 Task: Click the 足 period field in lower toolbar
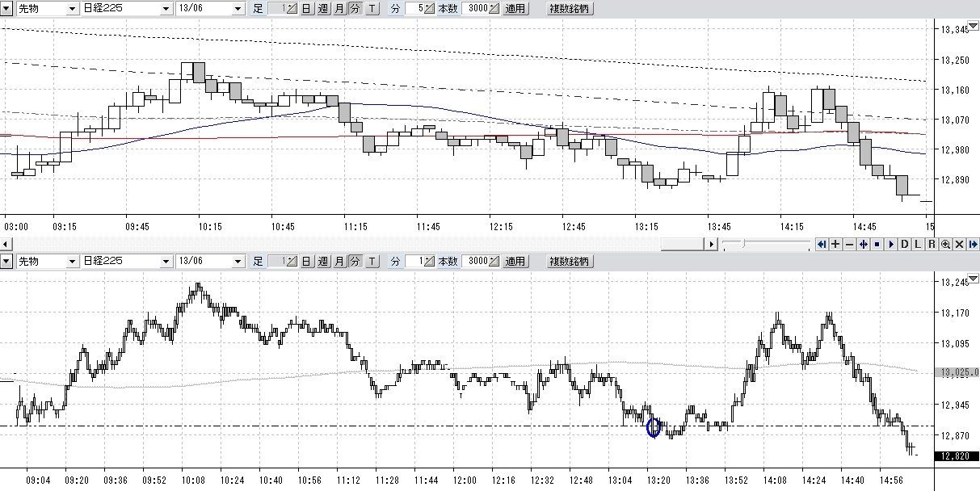coord(281,262)
